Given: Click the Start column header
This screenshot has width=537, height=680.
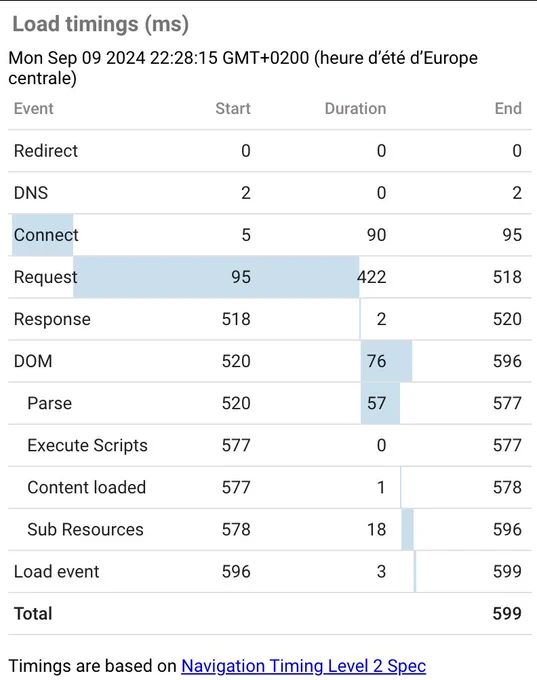Looking at the screenshot, I should [x=233, y=108].
